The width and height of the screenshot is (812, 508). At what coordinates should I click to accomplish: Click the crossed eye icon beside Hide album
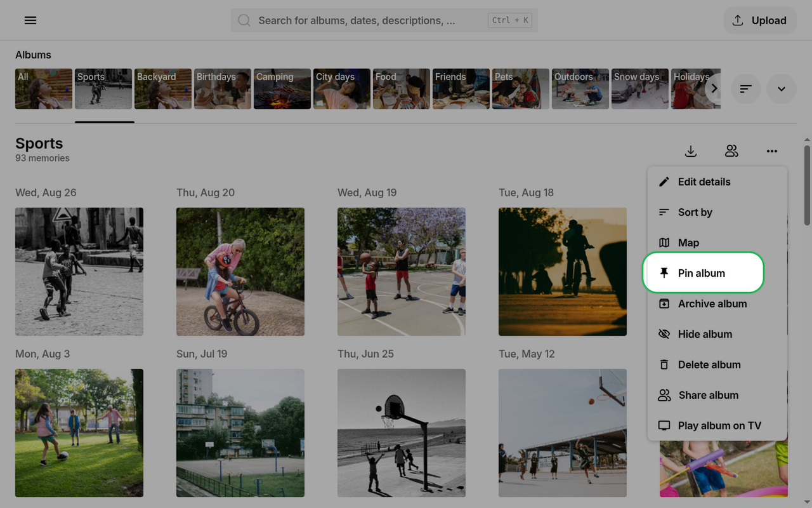click(x=664, y=334)
